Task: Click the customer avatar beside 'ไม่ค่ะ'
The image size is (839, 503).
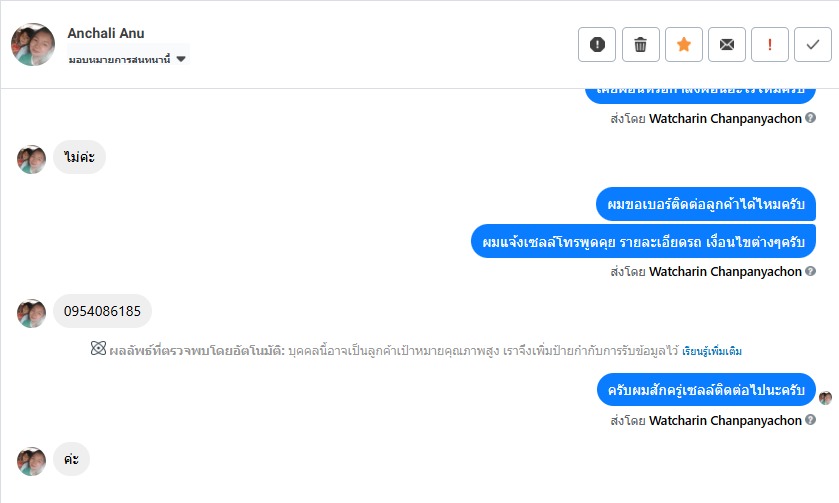Action: point(32,159)
